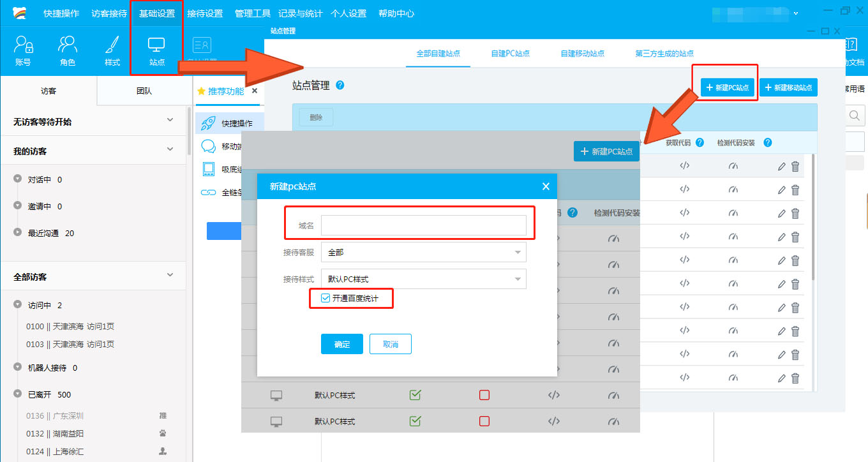The height and width of the screenshot is (462, 868).
Task: Collapse the 已离开 group triangle
Action: pyautogui.click(x=18, y=394)
